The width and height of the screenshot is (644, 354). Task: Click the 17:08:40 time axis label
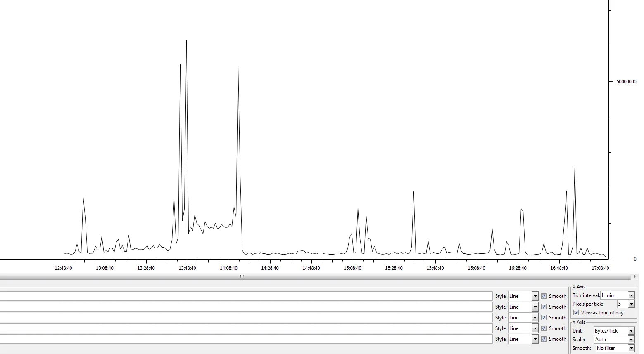(x=600, y=268)
